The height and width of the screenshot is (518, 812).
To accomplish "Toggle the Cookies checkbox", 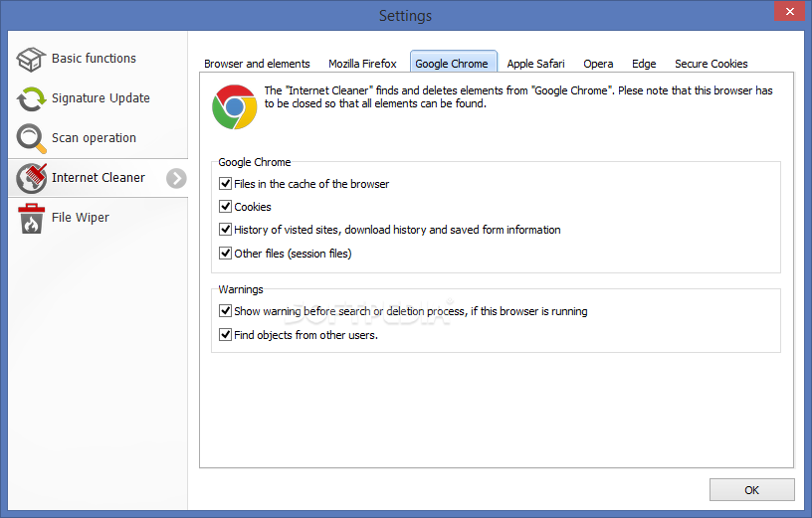I will 225,206.
